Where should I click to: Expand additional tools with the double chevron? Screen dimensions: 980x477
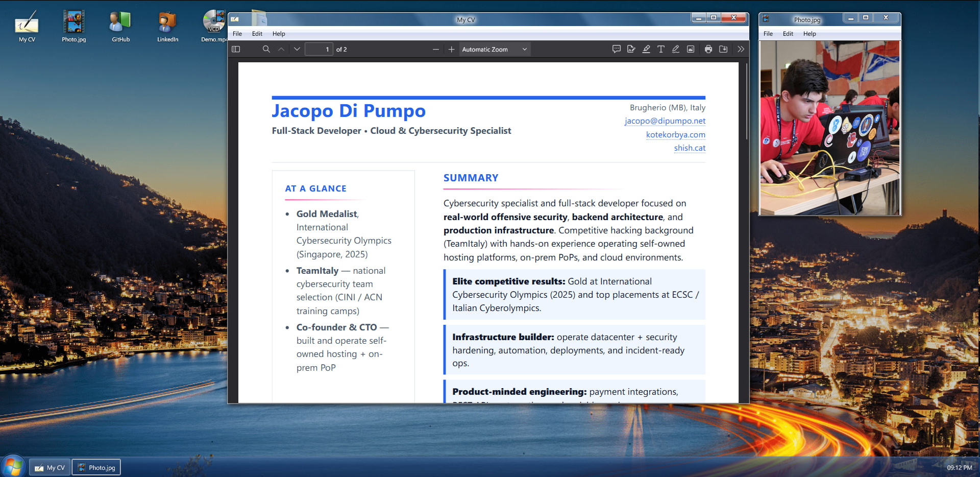(x=741, y=49)
